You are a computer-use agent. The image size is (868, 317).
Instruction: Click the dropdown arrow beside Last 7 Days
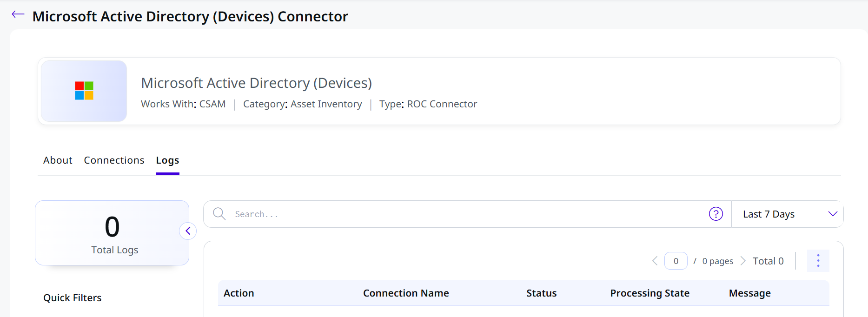pyautogui.click(x=832, y=214)
